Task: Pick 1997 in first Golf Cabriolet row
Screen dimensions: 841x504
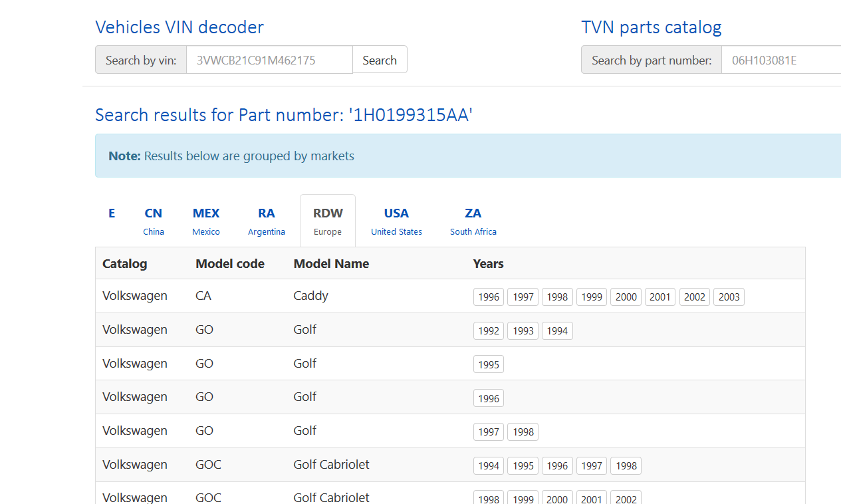Action: (592, 465)
